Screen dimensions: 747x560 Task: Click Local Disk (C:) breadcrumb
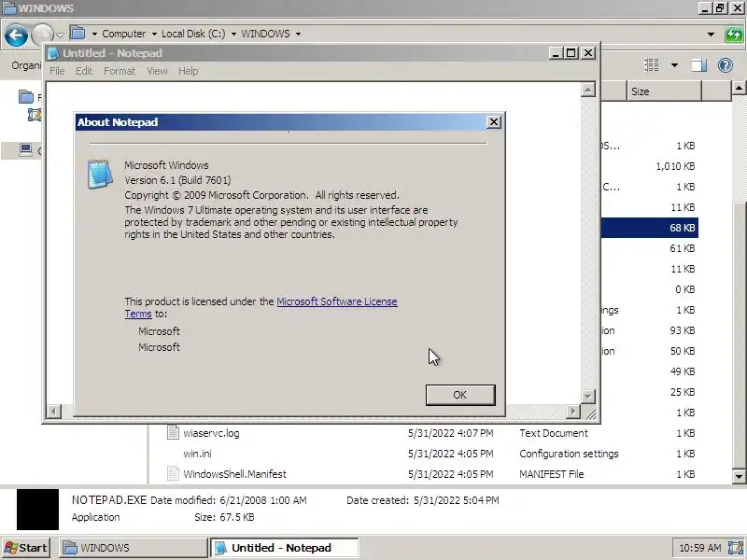pos(193,34)
